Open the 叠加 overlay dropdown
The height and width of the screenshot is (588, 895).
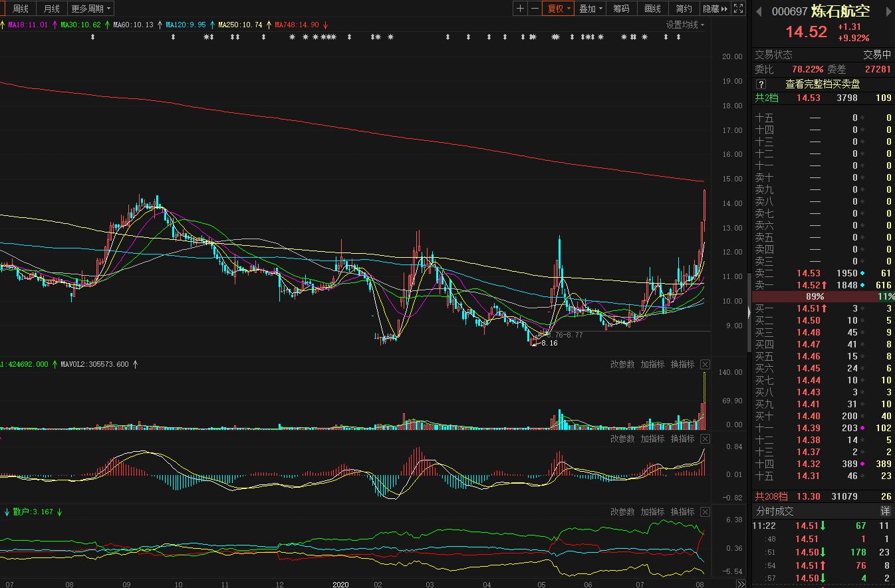[590, 9]
